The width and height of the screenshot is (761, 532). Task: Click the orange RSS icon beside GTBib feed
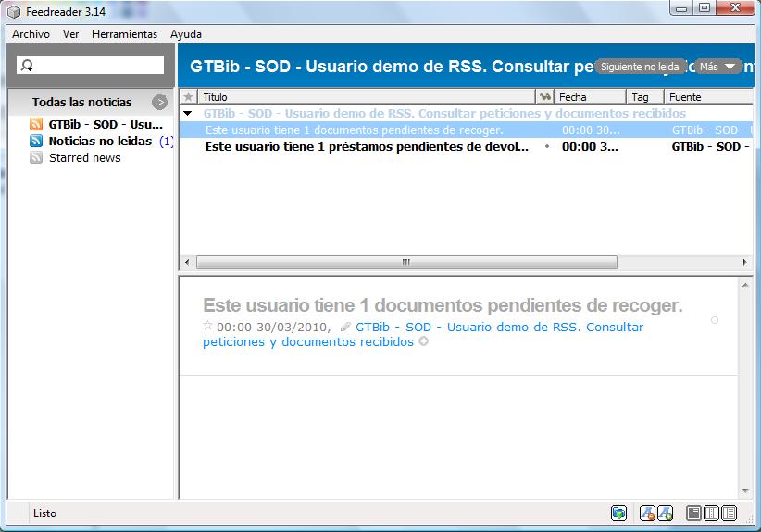point(36,124)
